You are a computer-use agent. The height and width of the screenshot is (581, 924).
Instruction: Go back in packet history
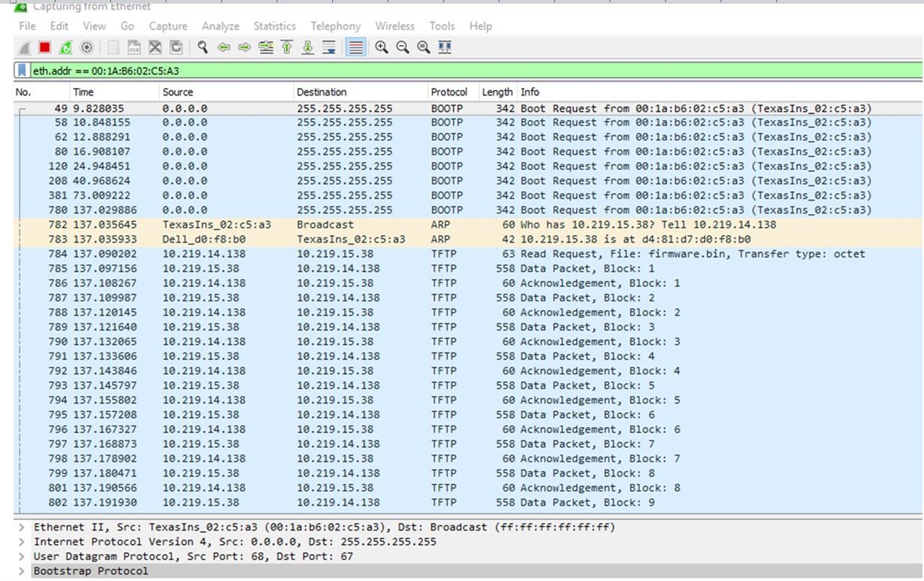pos(224,47)
